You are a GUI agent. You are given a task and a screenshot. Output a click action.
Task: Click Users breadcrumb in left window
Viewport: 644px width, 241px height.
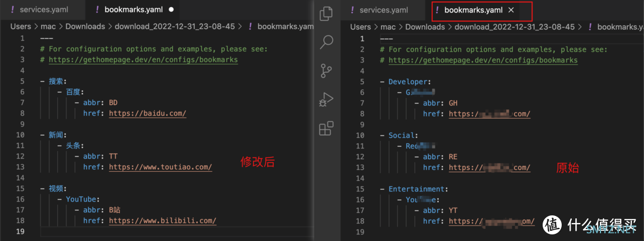[20, 26]
